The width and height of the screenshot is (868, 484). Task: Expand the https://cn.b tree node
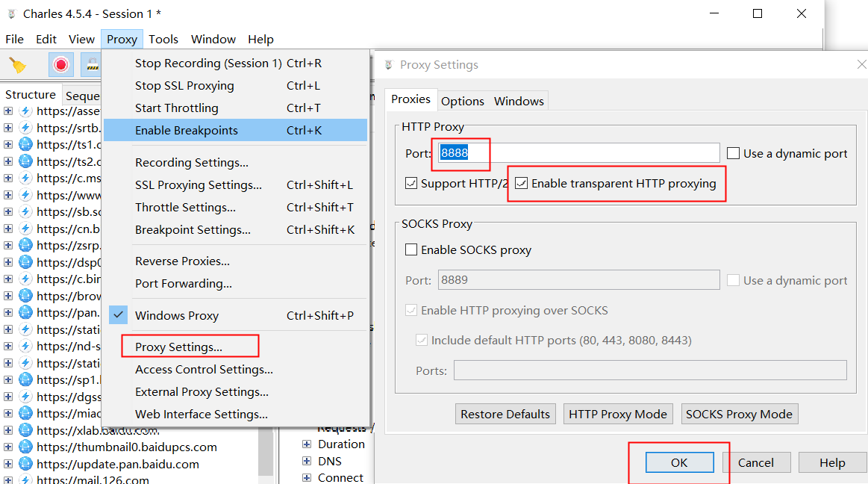pos(8,228)
